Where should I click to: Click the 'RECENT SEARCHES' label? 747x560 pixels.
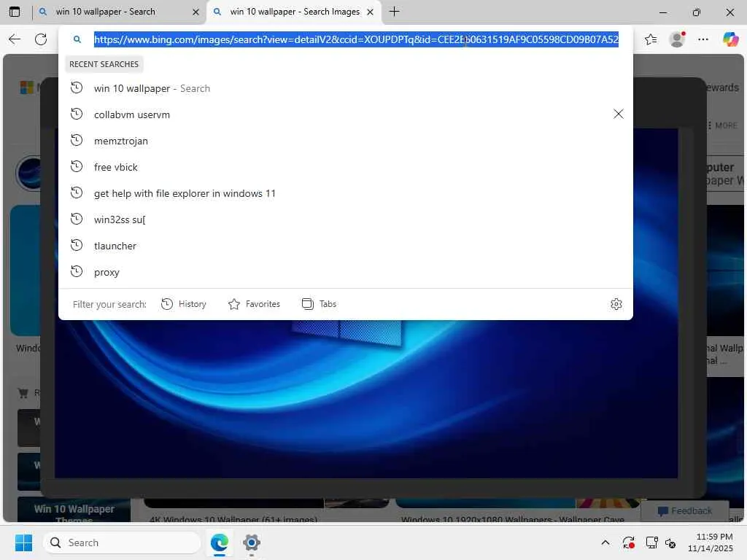(x=104, y=64)
